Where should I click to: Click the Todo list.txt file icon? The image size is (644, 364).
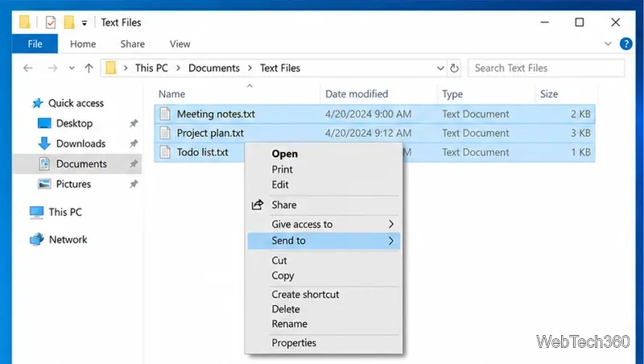pyautogui.click(x=165, y=152)
